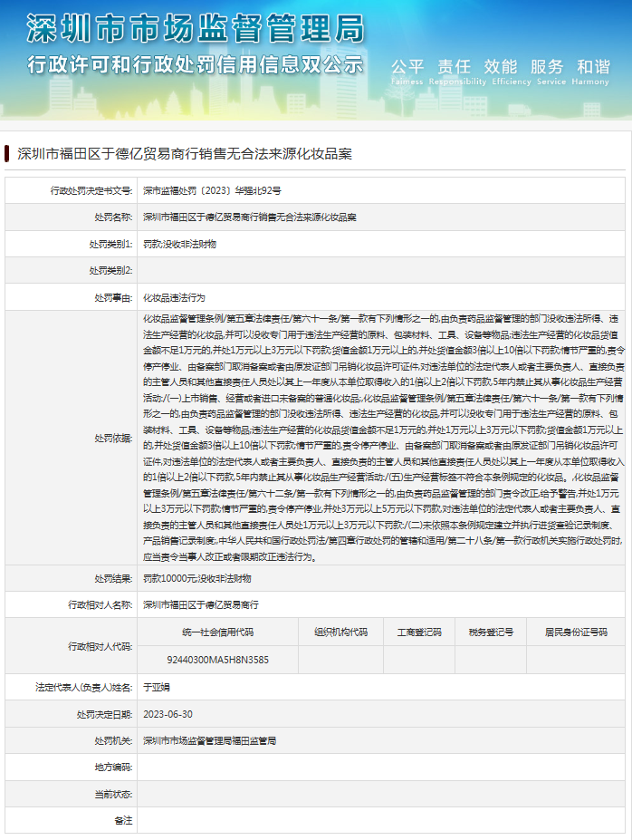Select the representative name 于亚娟
Image resolution: width=632 pixels, height=840 pixels.
tap(157, 688)
